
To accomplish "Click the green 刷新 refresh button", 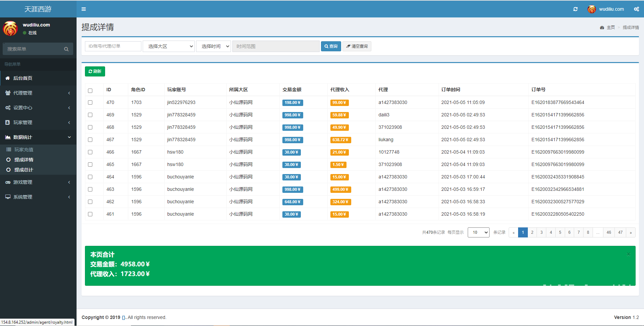I will click(95, 71).
